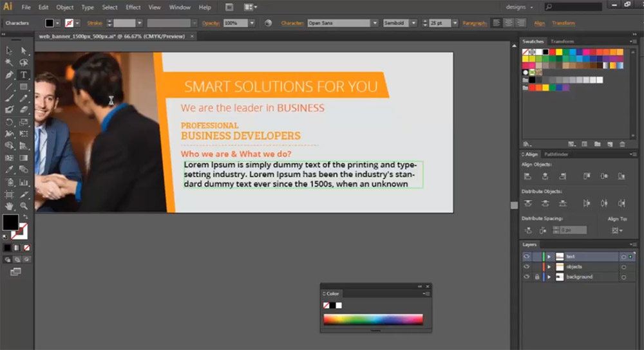The image size is (644, 350).
Task: Open the designs workspace switcher
Action: (x=520, y=7)
